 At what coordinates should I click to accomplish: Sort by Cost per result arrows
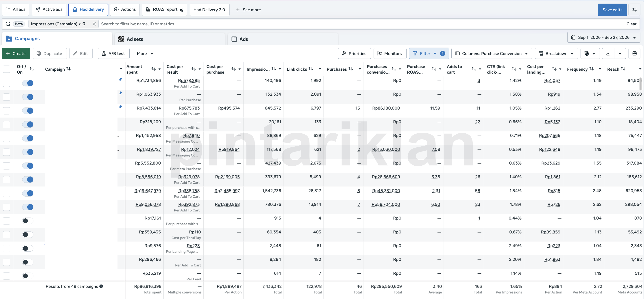coord(194,69)
